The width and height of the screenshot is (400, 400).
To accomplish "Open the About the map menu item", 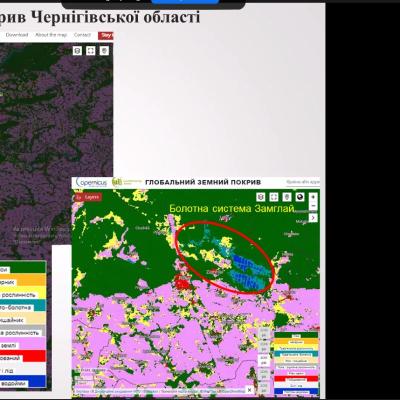I will (51, 35).
